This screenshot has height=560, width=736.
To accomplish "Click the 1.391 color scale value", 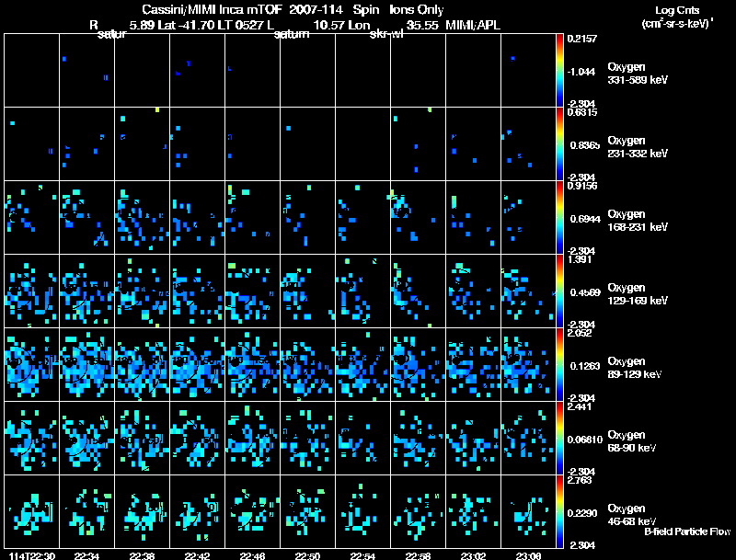I will (x=580, y=259).
